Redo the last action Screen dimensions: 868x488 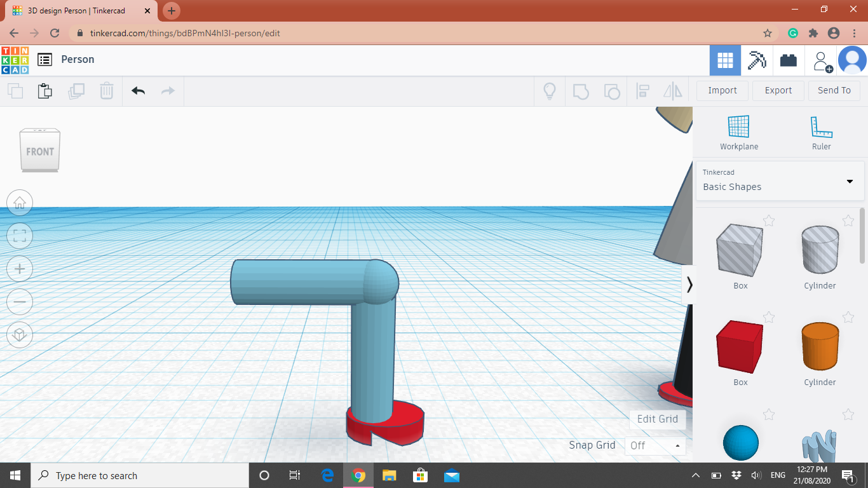(x=168, y=91)
